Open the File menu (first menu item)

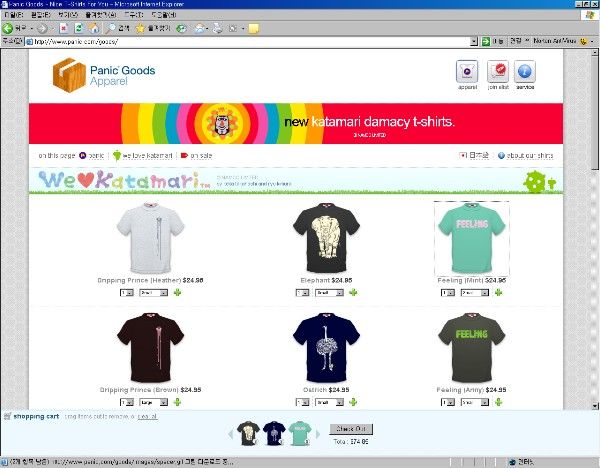[13, 15]
